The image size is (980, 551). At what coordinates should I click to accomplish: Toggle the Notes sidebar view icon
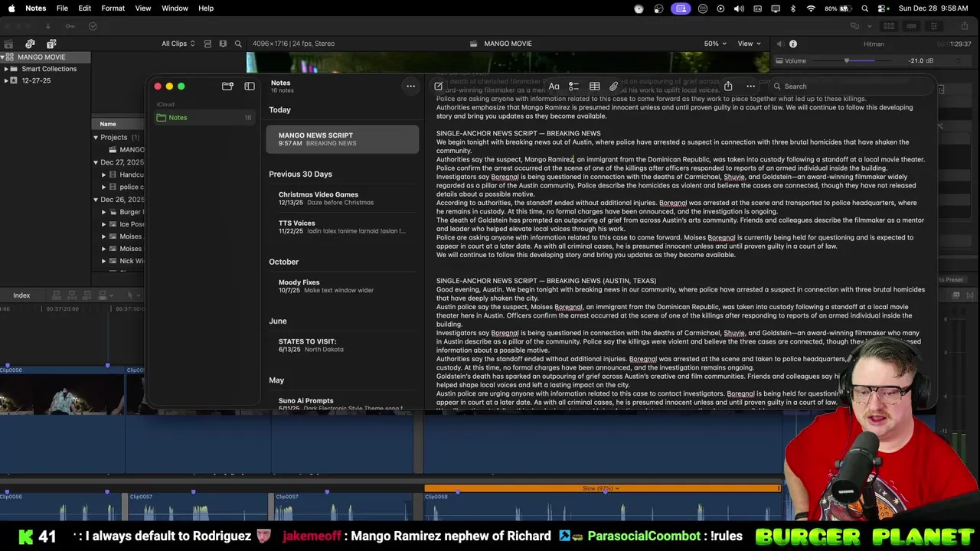250,86
